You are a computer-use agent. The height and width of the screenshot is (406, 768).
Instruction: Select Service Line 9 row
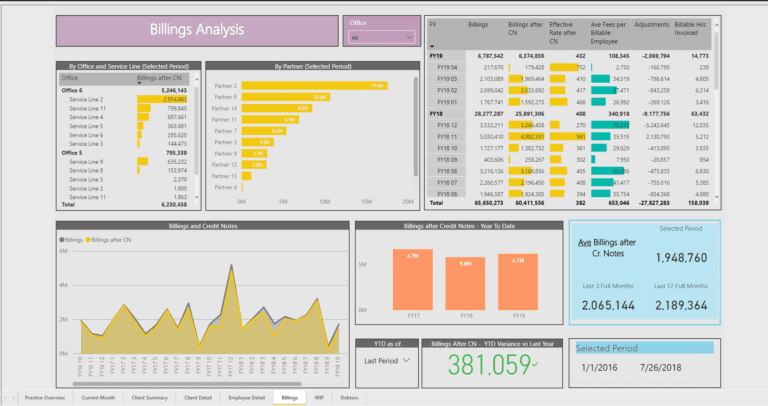coord(124,162)
